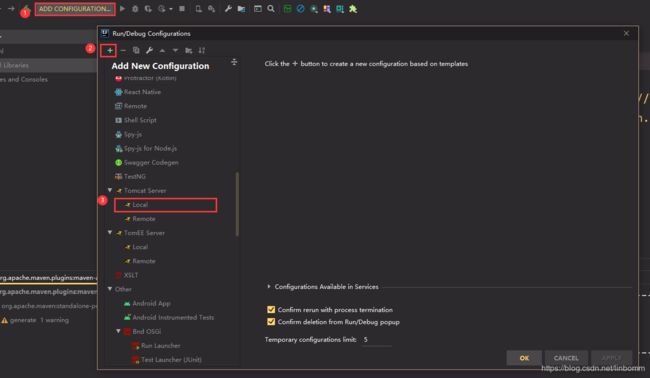Click the main toolbar search magnifier icon
This screenshot has height=378, width=650.
271,9
